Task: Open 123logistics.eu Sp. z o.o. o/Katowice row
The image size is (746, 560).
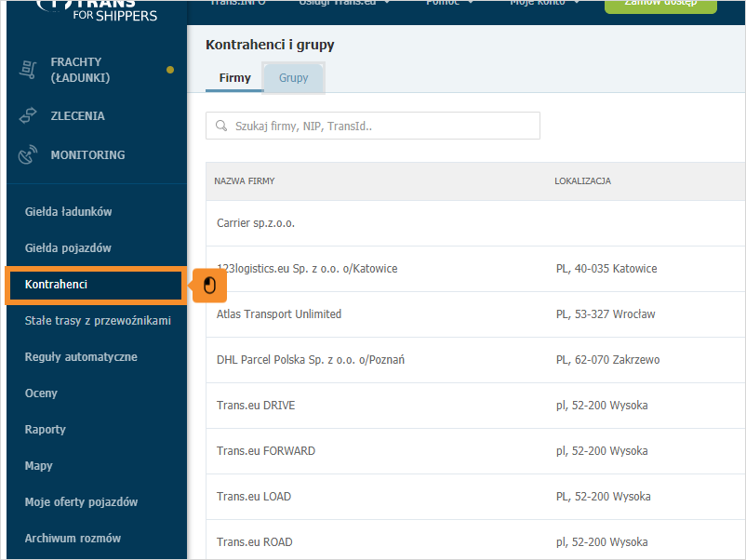Action: tap(475, 268)
